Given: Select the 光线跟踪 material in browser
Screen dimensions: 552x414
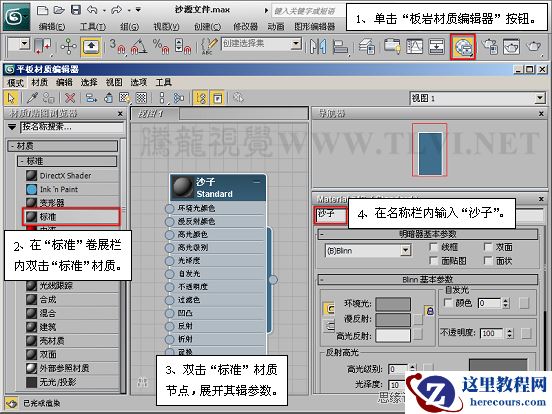Looking at the screenshot, I should tap(72, 286).
